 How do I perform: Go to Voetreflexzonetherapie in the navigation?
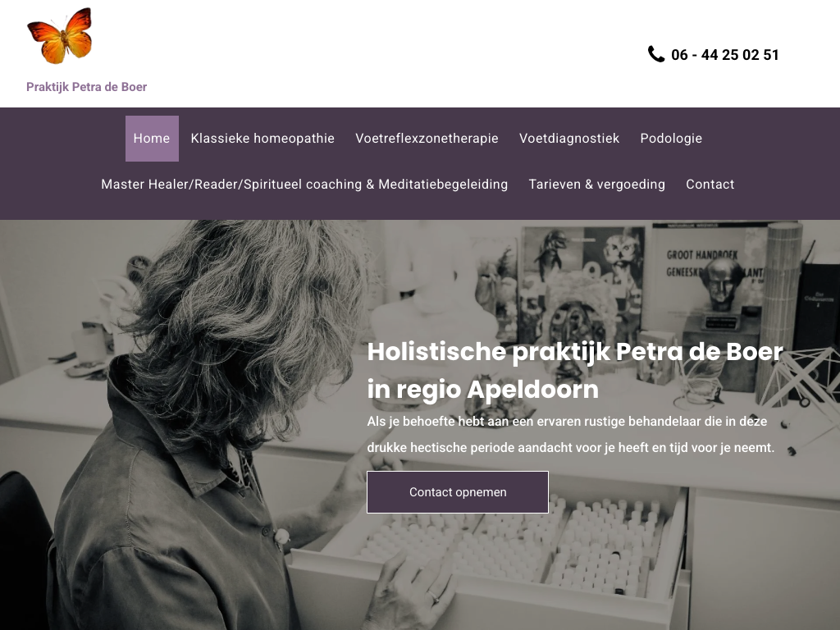point(427,138)
